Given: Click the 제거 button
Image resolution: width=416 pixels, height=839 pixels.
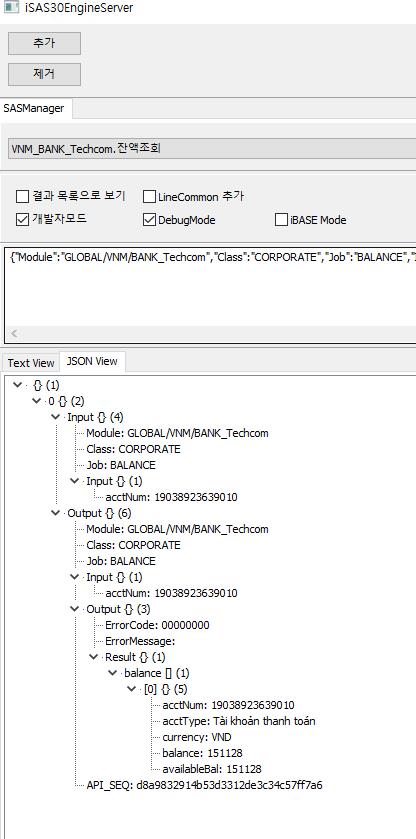Looking at the screenshot, I should click(x=44, y=74).
